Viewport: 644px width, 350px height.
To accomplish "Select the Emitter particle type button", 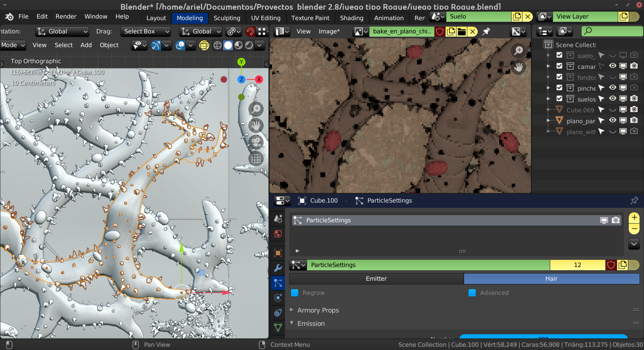I will [376, 279].
